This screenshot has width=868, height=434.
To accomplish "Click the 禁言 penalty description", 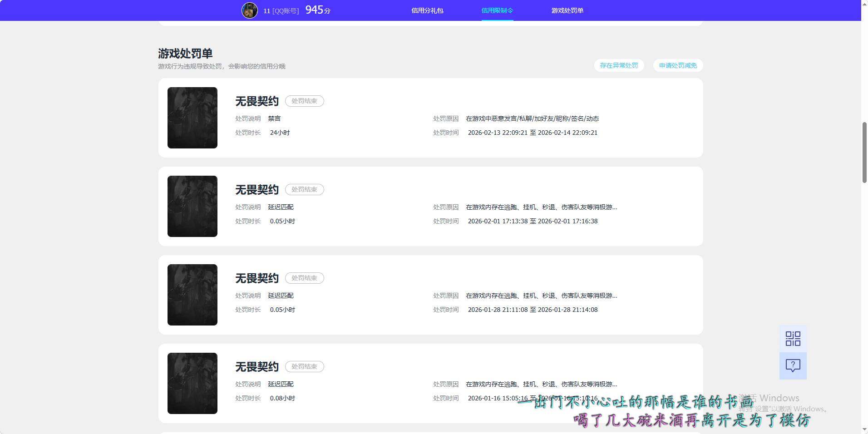I will pyautogui.click(x=274, y=118).
